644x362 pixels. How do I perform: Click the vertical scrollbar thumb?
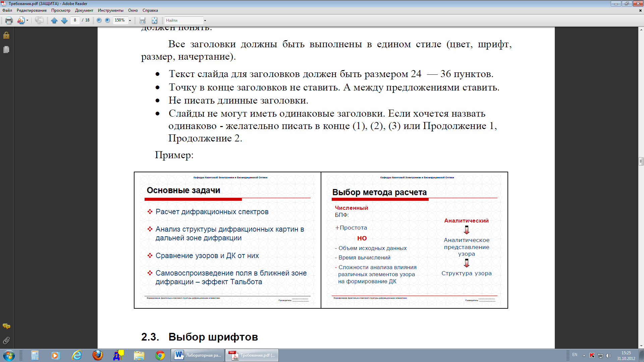click(x=641, y=161)
